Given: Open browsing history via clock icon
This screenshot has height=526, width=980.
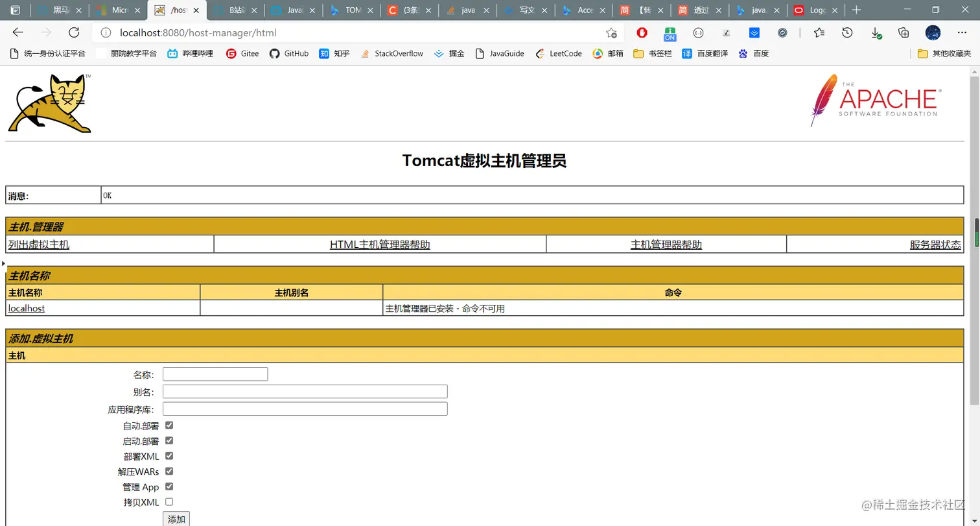Looking at the screenshot, I should [x=847, y=32].
